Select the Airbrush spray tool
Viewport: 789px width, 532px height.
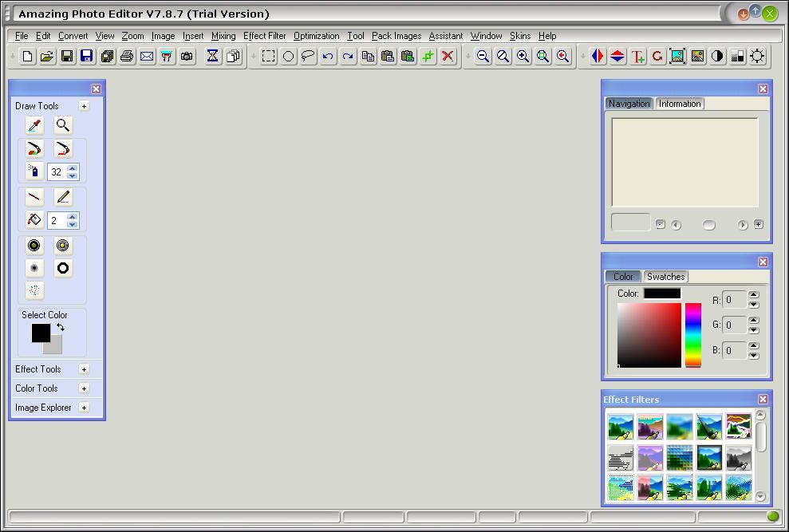click(34, 171)
